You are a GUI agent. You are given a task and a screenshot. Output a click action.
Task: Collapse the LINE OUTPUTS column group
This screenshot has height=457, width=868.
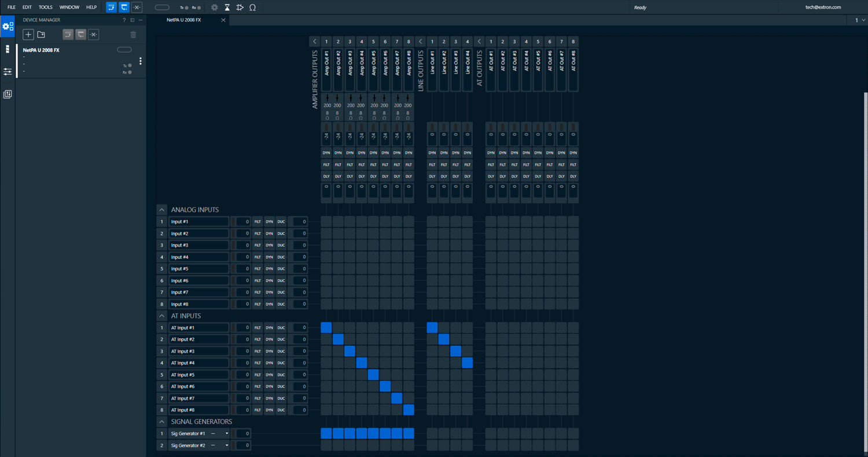(x=421, y=41)
